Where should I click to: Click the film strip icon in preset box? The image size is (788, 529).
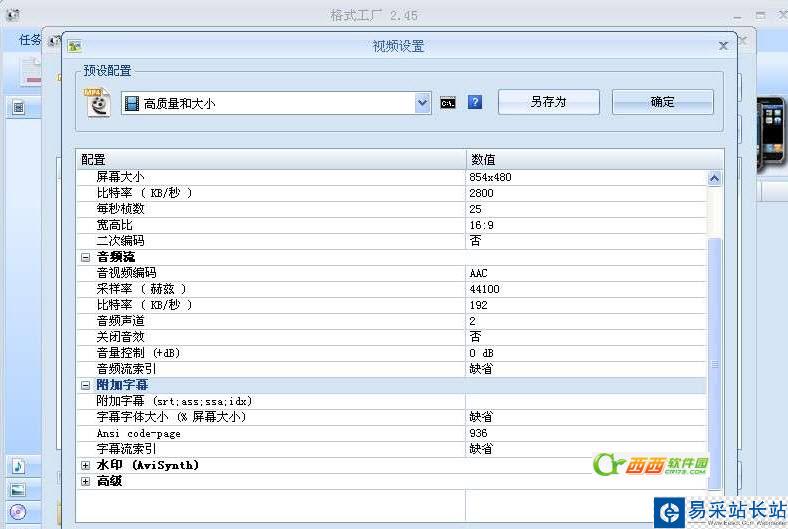[132, 103]
